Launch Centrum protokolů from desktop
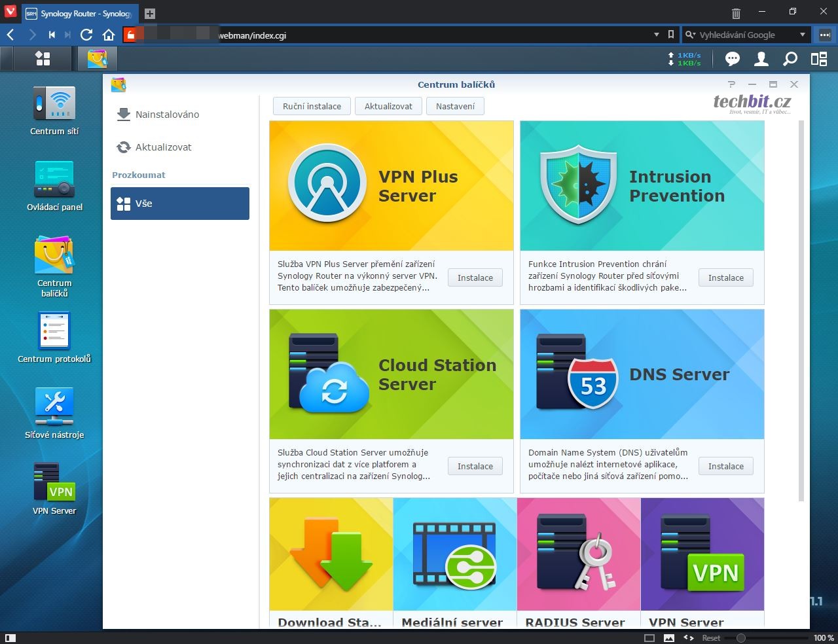This screenshot has width=838, height=644. click(x=54, y=336)
